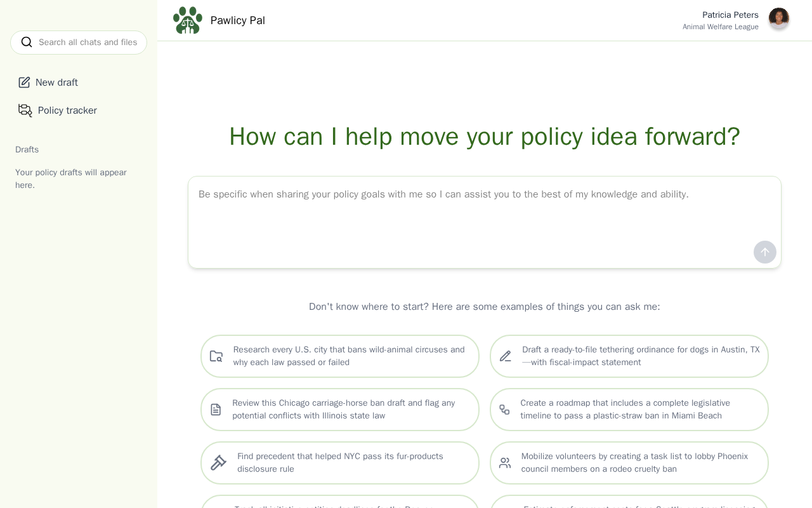Click the people icon on volunteers card
This screenshot has width=812, height=508.
[x=505, y=463]
